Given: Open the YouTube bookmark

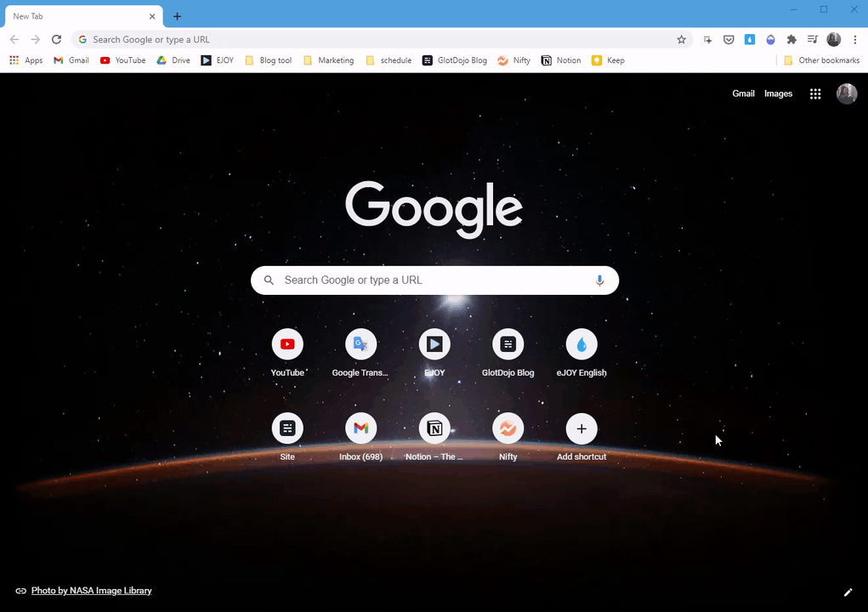Looking at the screenshot, I should [x=123, y=60].
